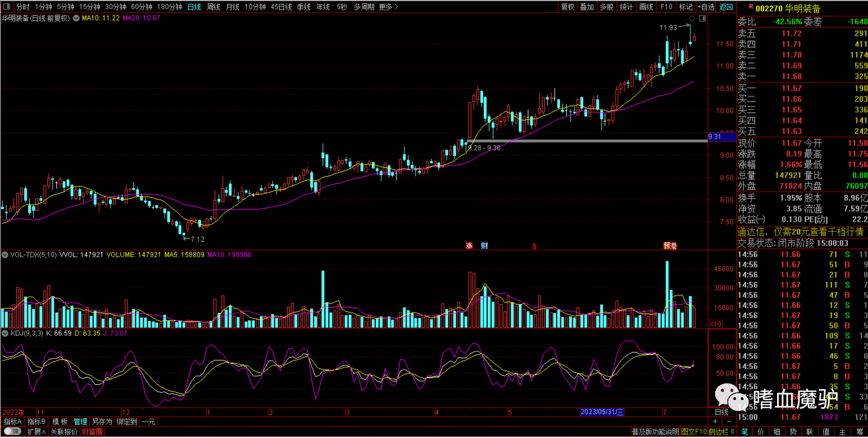
Task: Click the layout panel icon beside 分时
Action: point(6,7)
